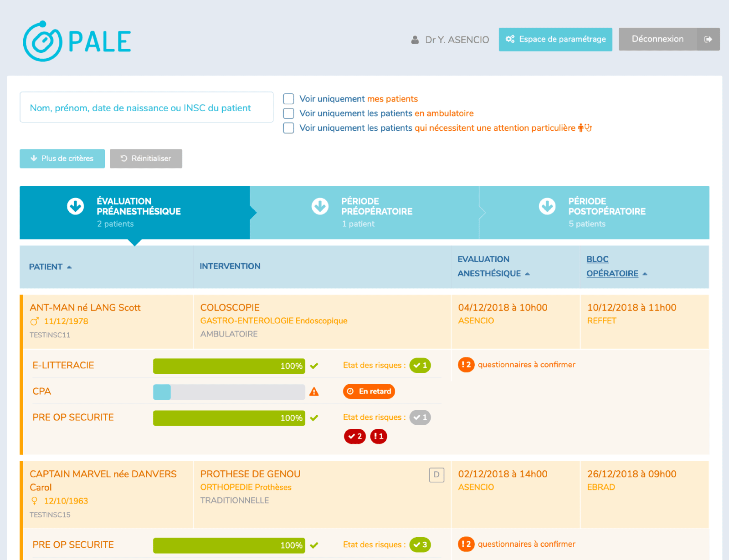Sort by EVALUATION ANESTHÉSIQUE column
This screenshot has width=729, height=560.
[527, 274]
